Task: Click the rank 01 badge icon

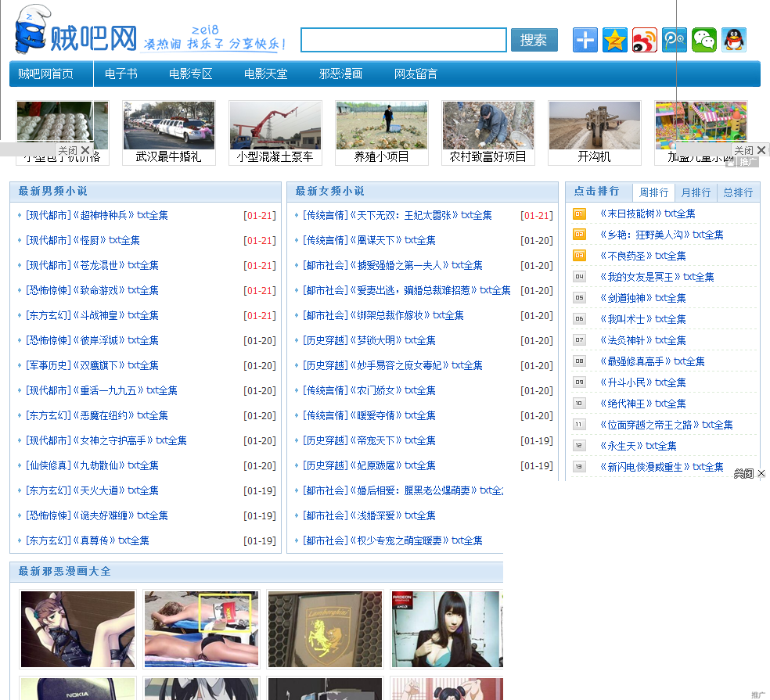Action: [579, 214]
